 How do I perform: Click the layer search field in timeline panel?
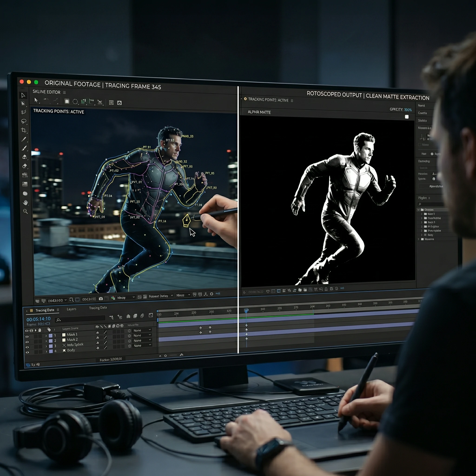point(81,319)
